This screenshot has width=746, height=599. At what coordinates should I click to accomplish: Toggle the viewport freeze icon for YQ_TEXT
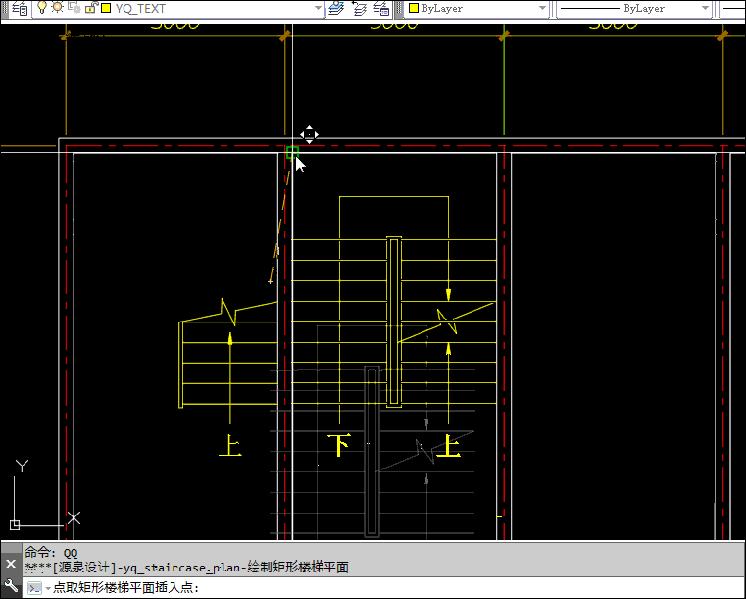(74, 7)
